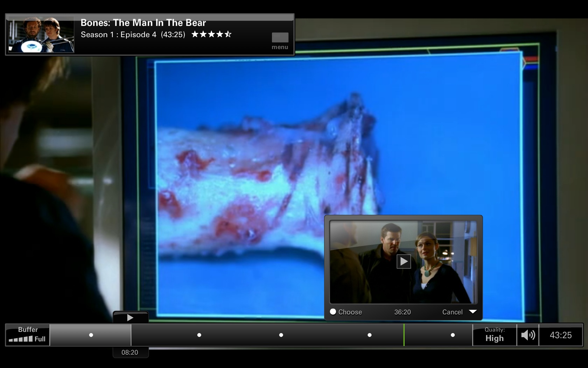This screenshot has width=588, height=368.
Task: Select the Choose radio button in the preview popup
Action: pyautogui.click(x=333, y=312)
